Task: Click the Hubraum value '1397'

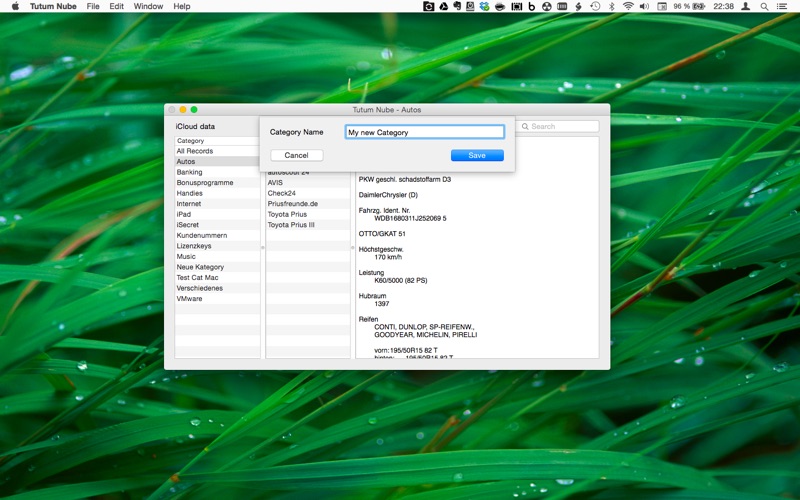Action: click(x=382, y=304)
